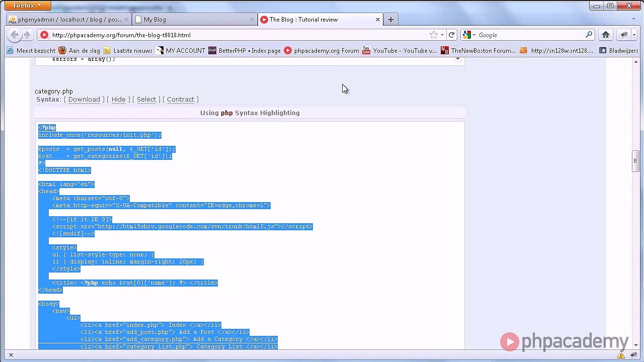The image size is (644, 362).
Task: Open phpacademy.org Forum bookmark
Action: point(321,50)
